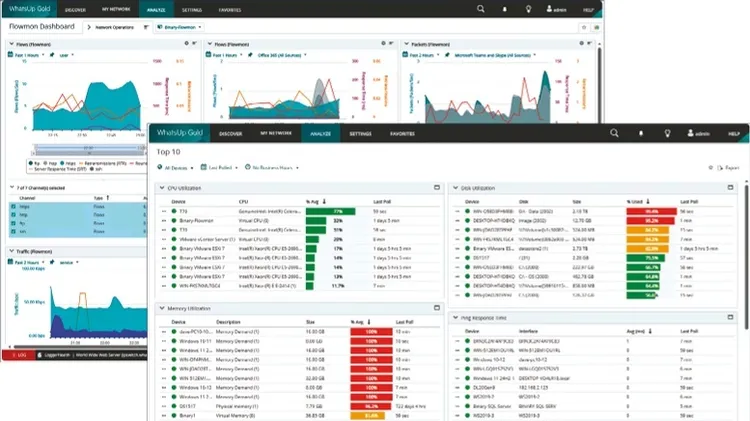Screen dimensions: 750x421
Task: Maximize the CPU Utilization panel
Action: pos(437,188)
